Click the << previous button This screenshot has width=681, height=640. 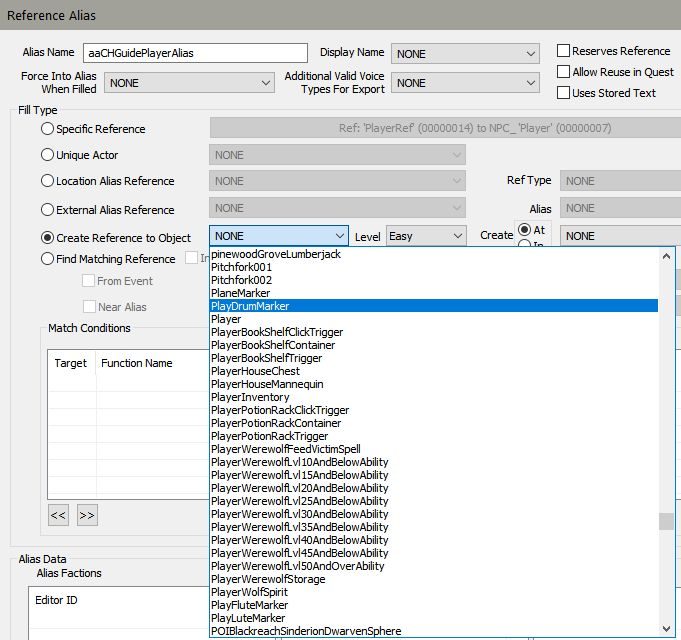tap(59, 515)
